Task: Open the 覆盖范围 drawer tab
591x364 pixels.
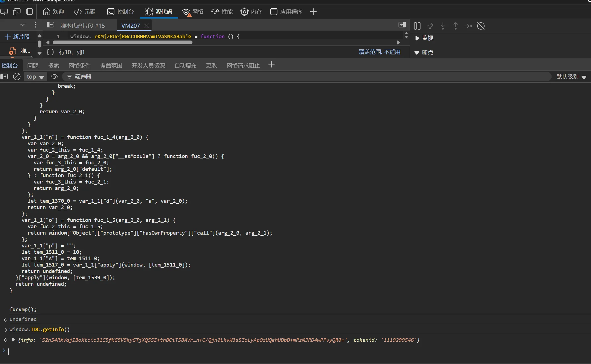Action: coord(111,66)
